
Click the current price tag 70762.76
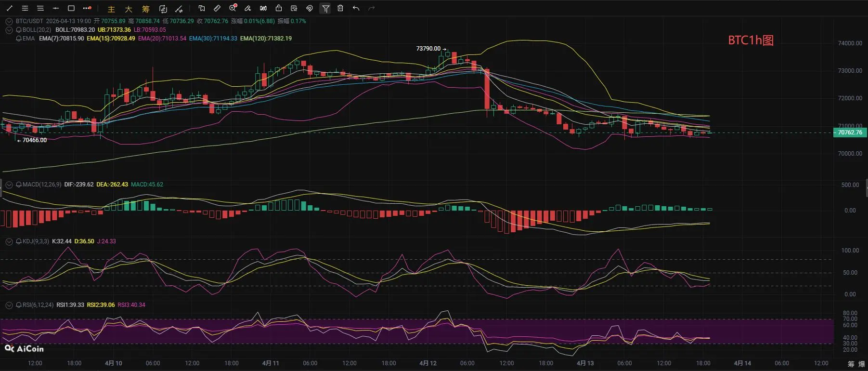[850, 132]
